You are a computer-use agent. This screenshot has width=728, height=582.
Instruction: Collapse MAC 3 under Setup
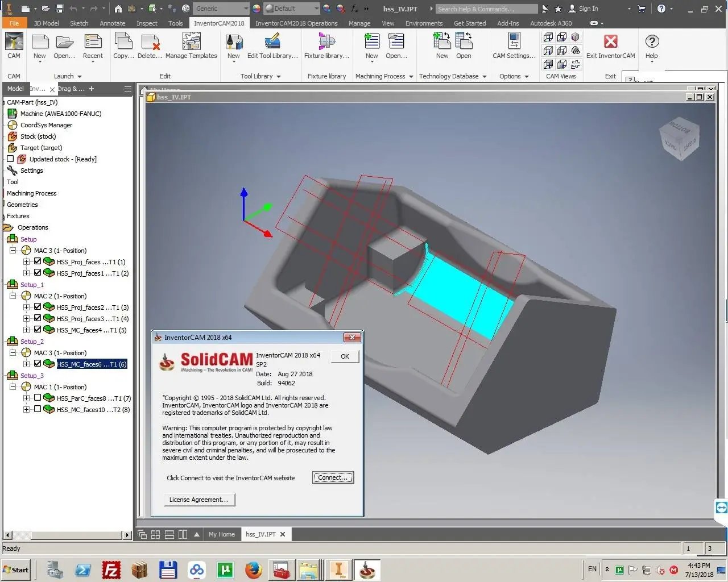(13, 250)
